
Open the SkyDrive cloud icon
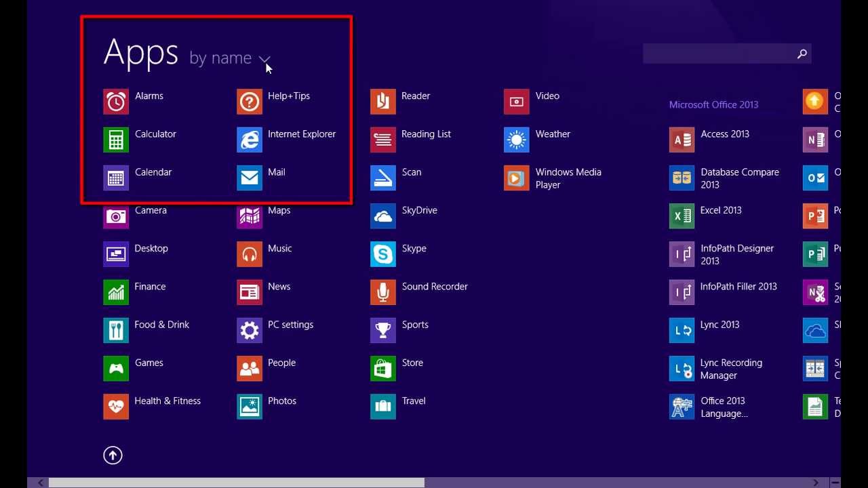click(383, 216)
